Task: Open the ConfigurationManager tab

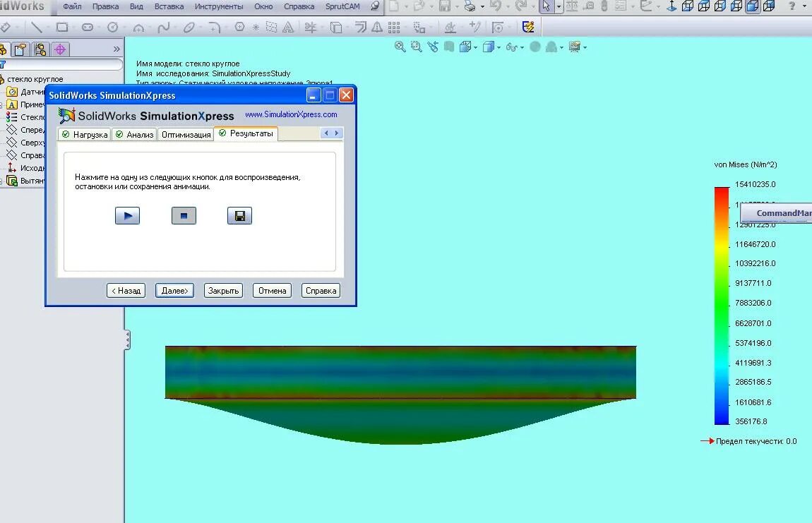Action: pyautogui.click(x=40, y=49)
